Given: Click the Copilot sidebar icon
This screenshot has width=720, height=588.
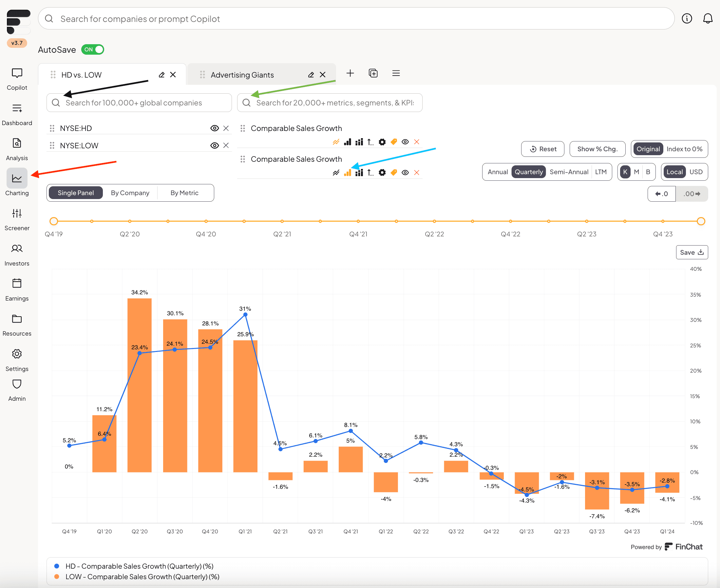Looking at the screenshot, I should pyautogui.click(x=17, y=72).
